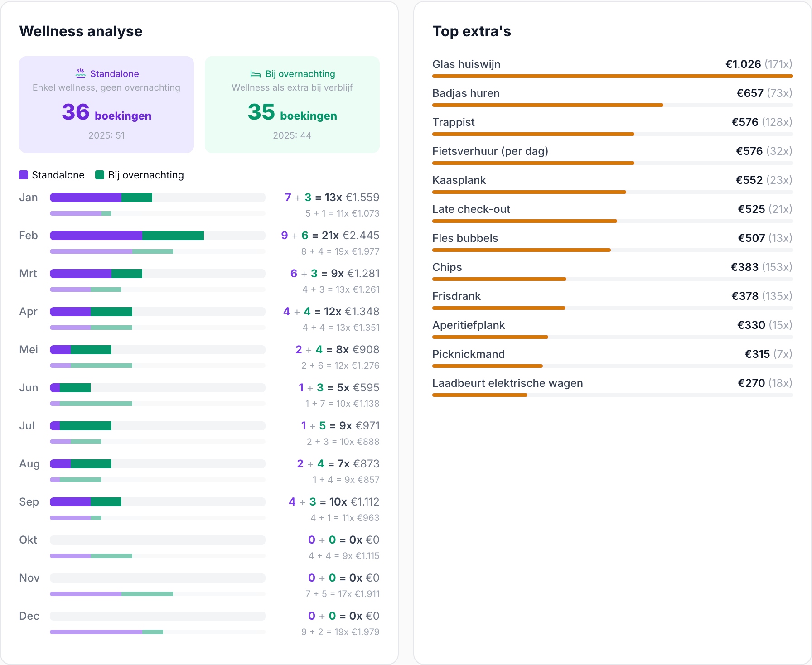Click the Badjas huren progress bar

click(613, 105)
